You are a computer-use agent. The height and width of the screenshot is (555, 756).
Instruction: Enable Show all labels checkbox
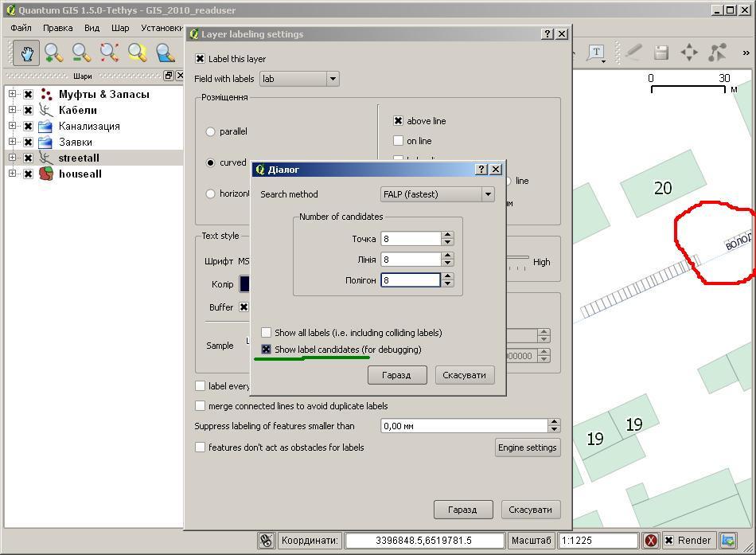pyautogui.click(x=267, y=333)
